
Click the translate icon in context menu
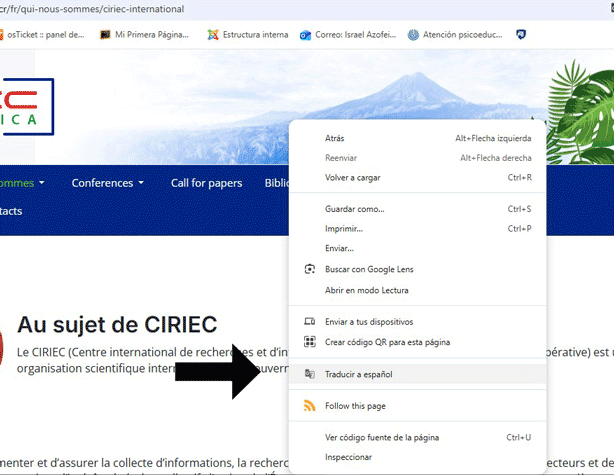click(x=309, y=374)
